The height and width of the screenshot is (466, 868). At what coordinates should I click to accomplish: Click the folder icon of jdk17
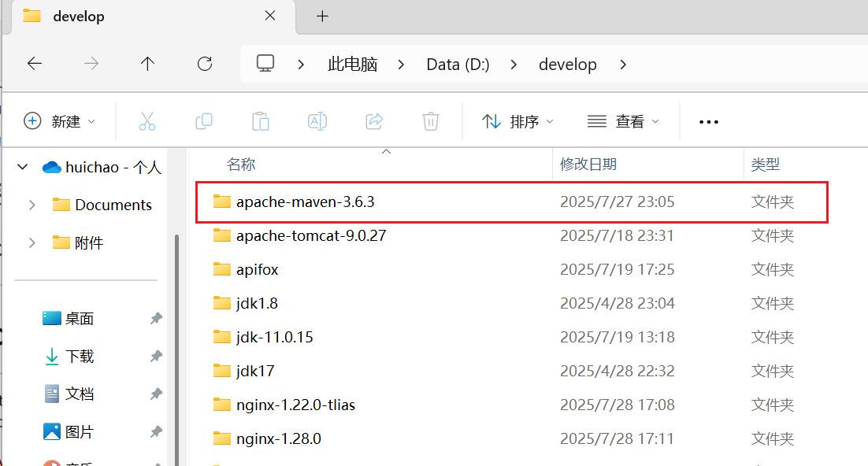click(x=221, y=370)
